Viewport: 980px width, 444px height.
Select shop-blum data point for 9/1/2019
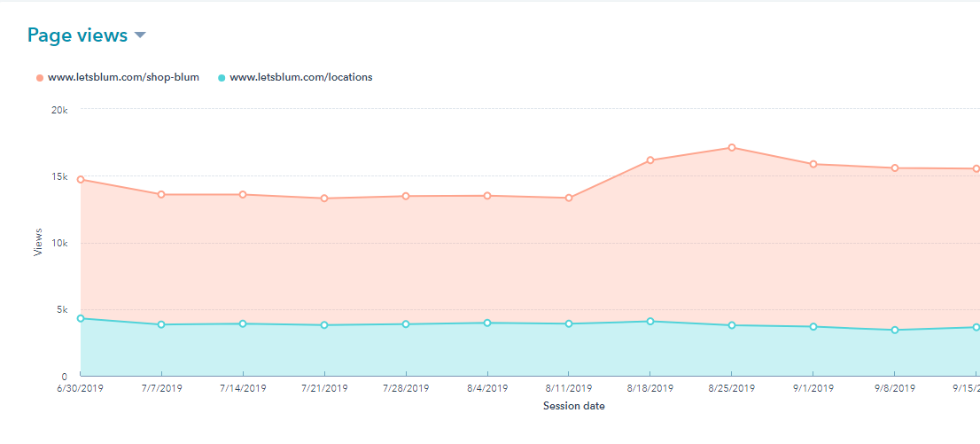point(813,164)
